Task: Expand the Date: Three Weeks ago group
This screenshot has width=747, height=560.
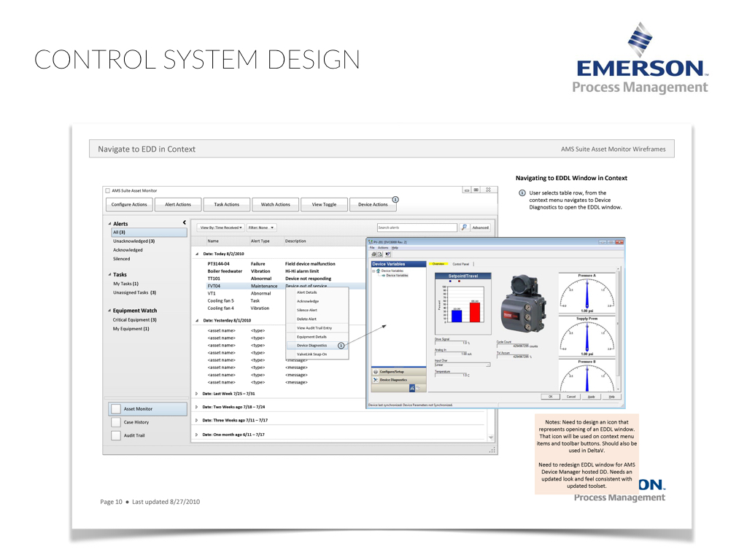Action: click(197, 421)
